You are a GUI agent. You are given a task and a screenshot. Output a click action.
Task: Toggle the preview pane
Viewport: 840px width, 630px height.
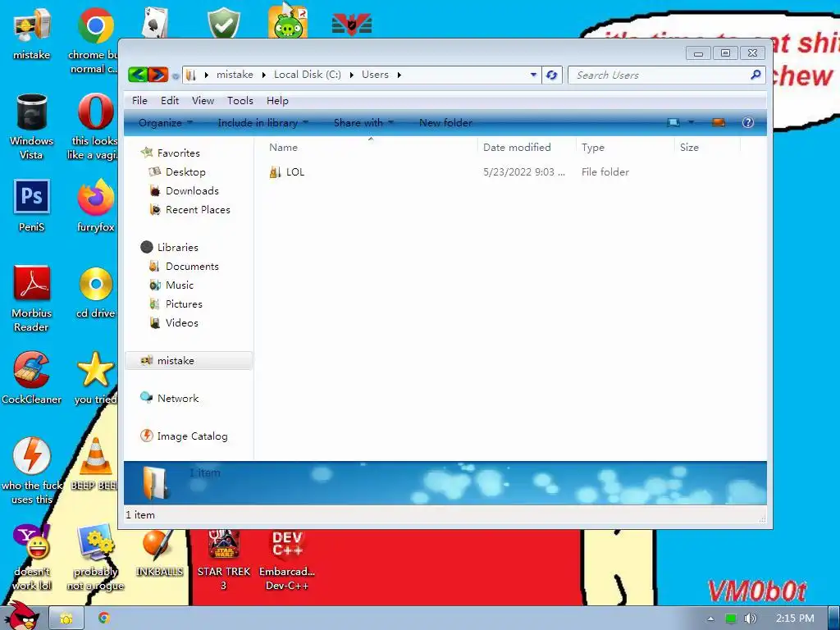719,123
